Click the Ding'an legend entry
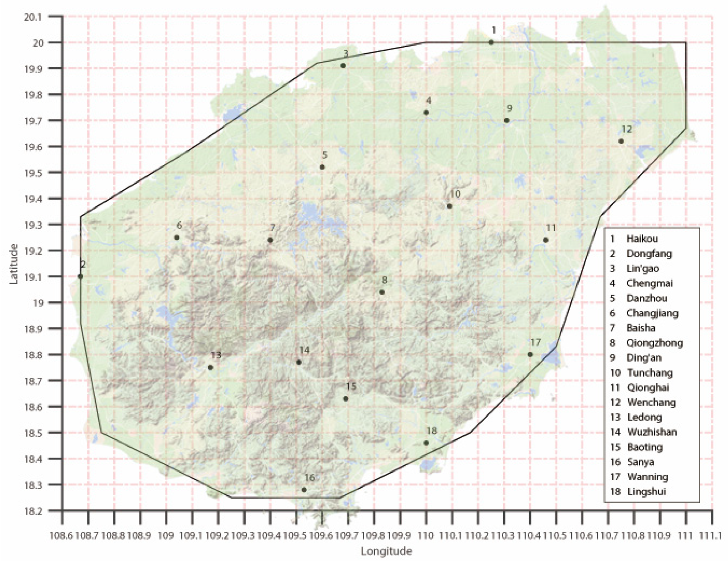728x561 pixels. point(644,358)
